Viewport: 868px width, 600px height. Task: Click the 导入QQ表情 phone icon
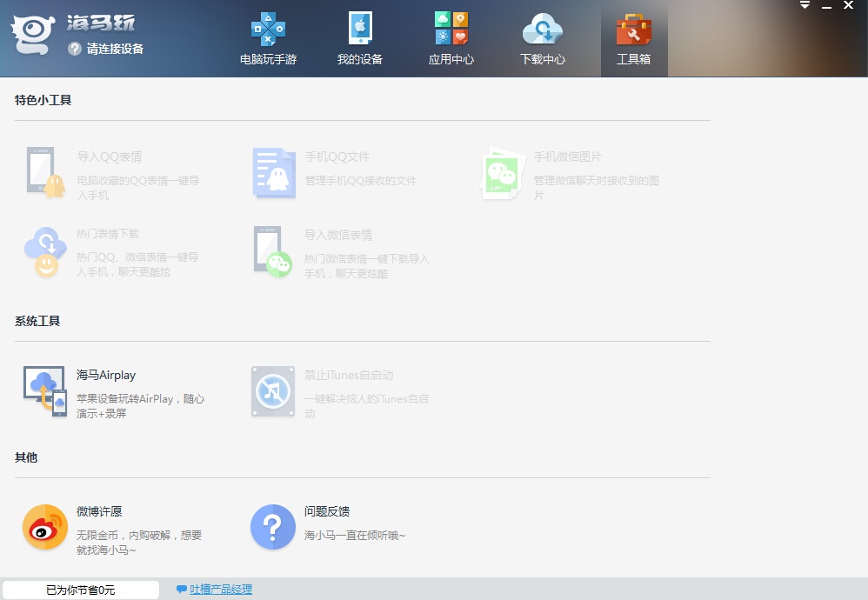click(45, 172)
